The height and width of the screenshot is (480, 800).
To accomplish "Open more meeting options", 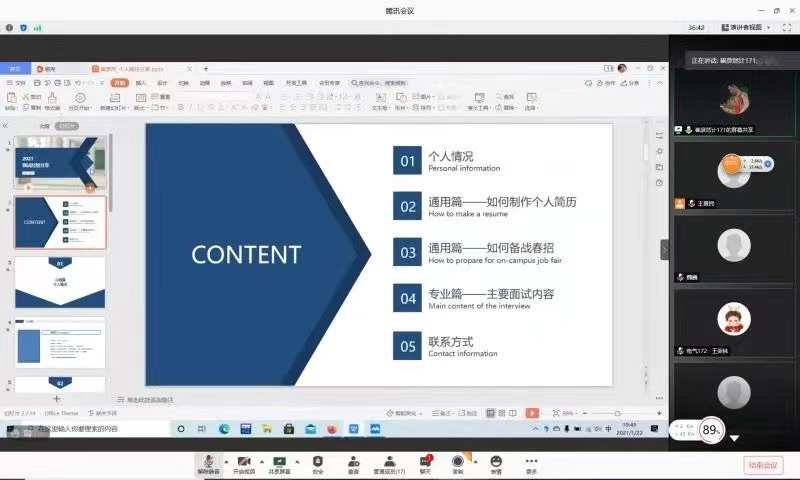I will click(531, 462).
